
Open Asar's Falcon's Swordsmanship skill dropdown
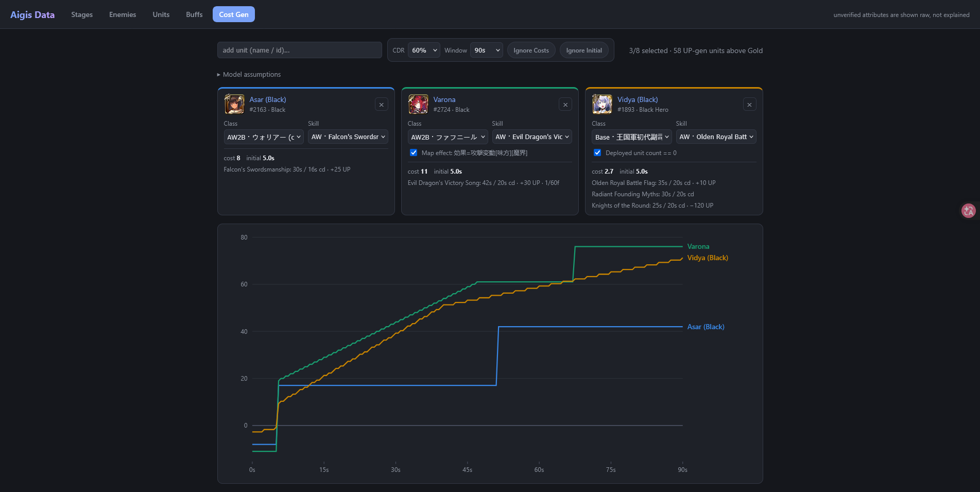coord(348,137)
